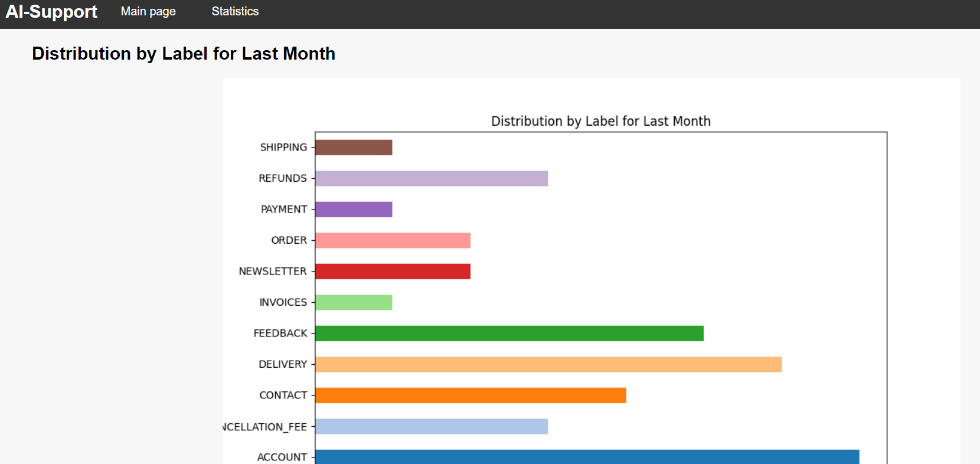Select the peach DELIVERY bar

pos(548,364)
